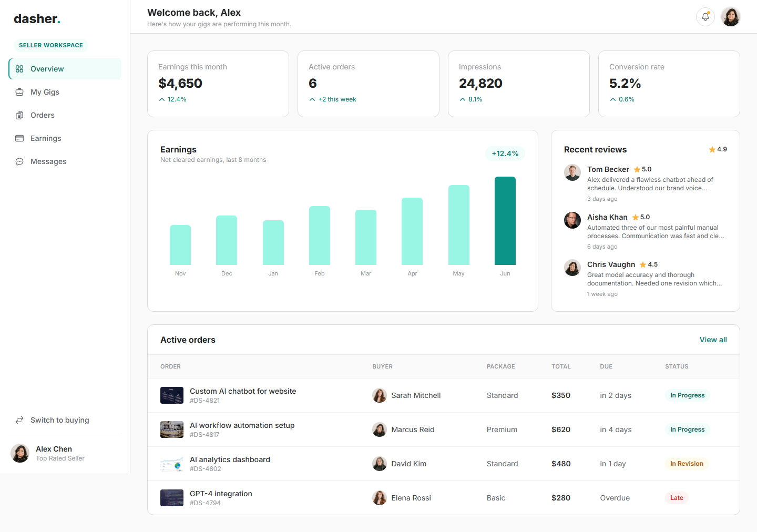757x532 pixels.
Task: Click the 'Overdue' due cell
Action: click(x=615, y=498)
